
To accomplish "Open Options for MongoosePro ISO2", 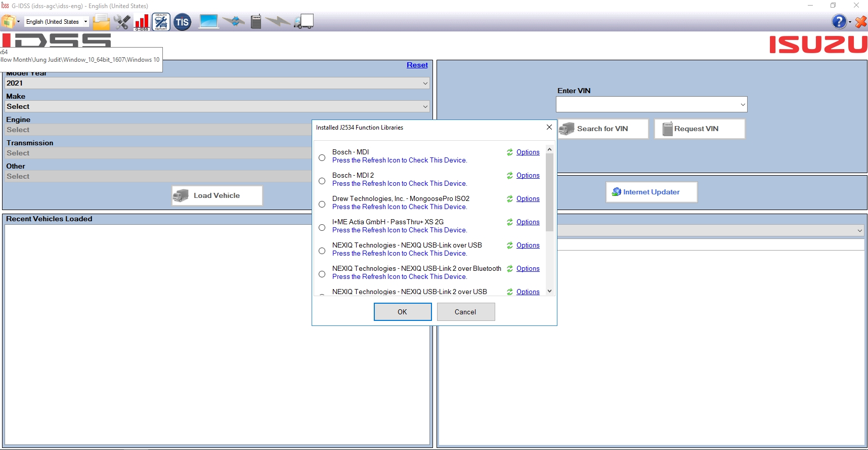I will 528,199.
